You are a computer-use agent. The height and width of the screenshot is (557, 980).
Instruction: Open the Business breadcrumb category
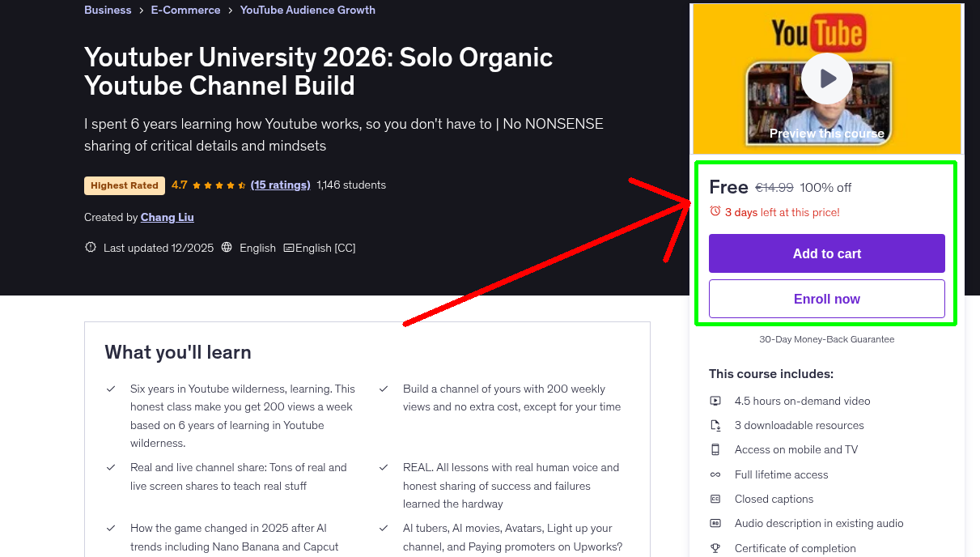108,10
